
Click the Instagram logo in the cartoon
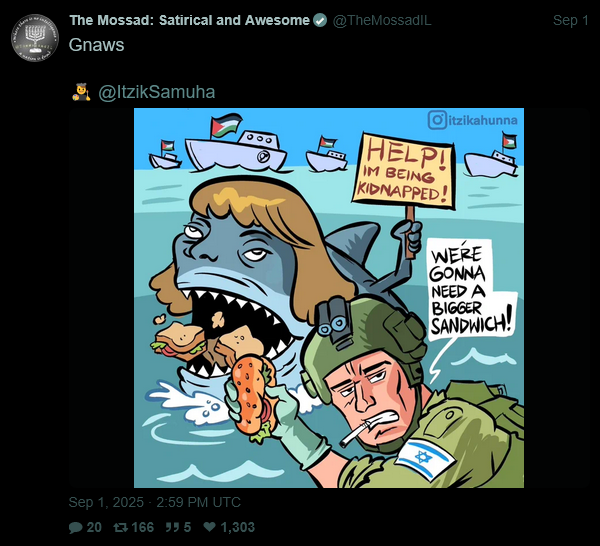pyautogui.click(x=437, y=120)
